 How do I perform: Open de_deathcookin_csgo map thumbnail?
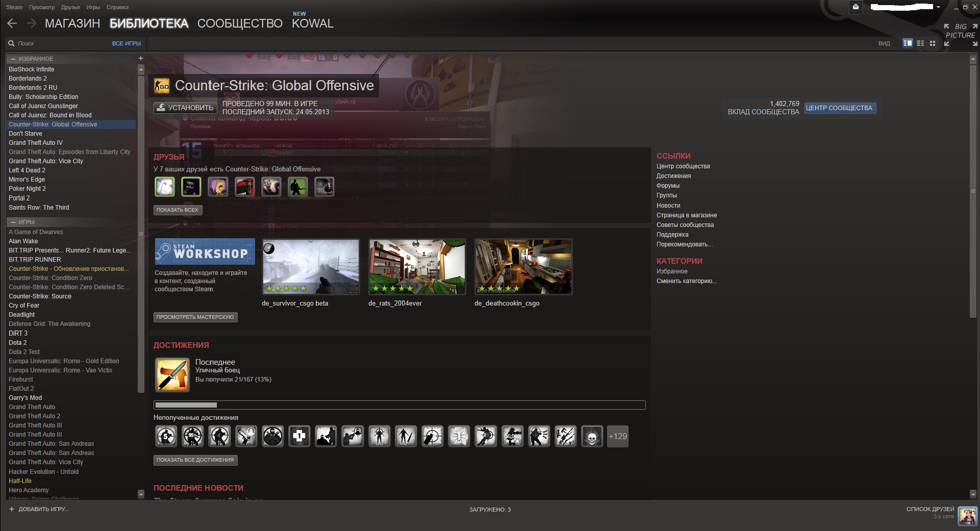pyautogui.click(x=523, y=266)
